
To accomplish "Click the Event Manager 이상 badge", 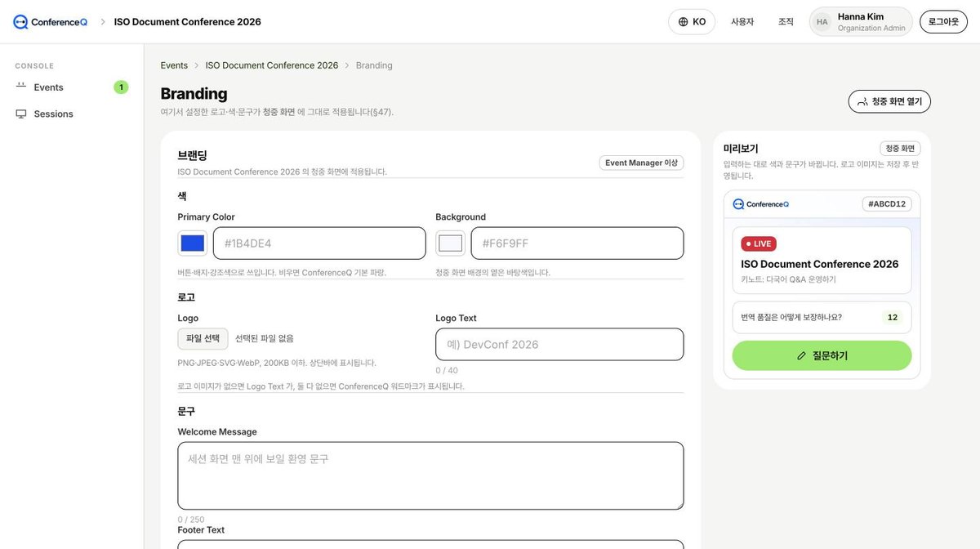I will click(x=641, y=163).
